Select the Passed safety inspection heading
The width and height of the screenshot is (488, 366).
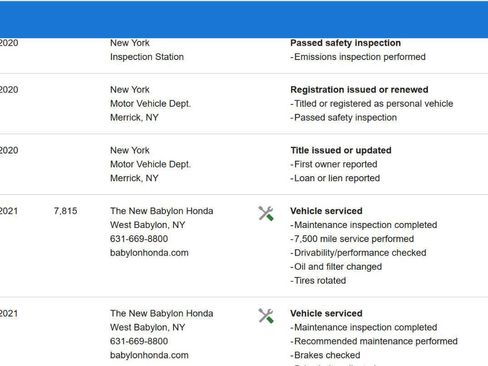click(345, 43)
